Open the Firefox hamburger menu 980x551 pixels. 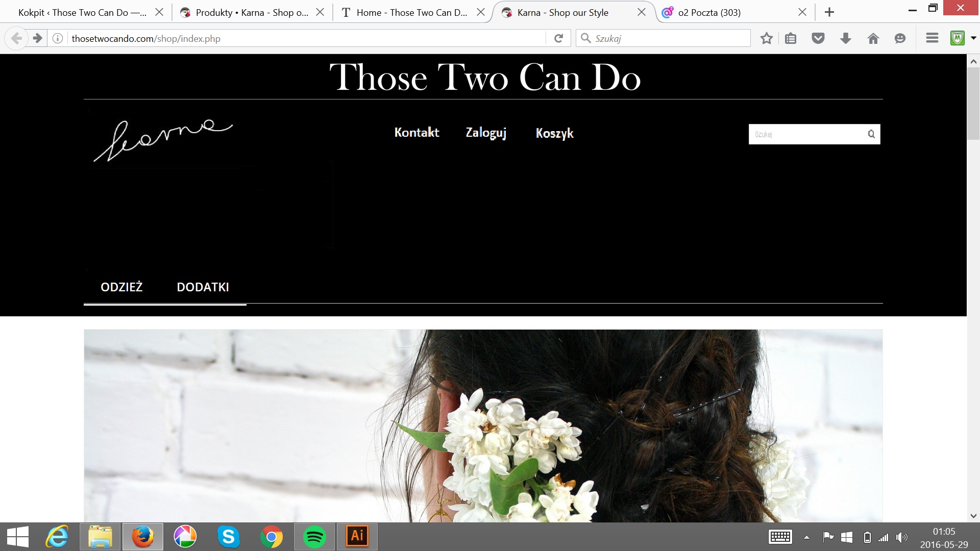932,38
